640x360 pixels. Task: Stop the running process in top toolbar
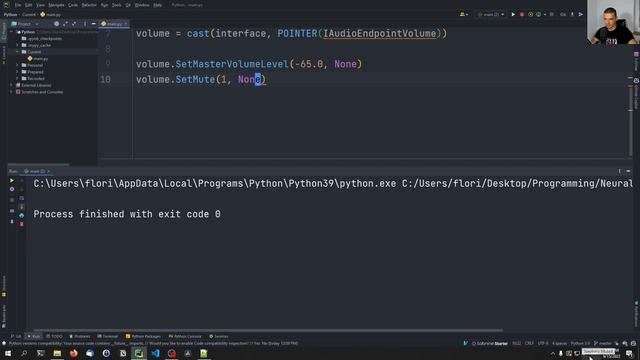click(x=522, y=14)
